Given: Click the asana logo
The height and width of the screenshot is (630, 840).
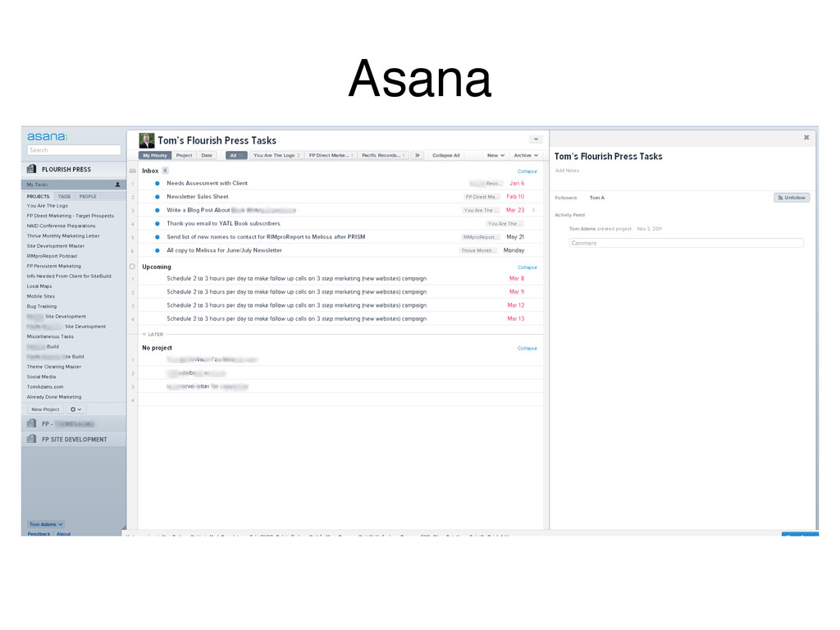Looking at the screenshot, I should [x=48, y=137].
